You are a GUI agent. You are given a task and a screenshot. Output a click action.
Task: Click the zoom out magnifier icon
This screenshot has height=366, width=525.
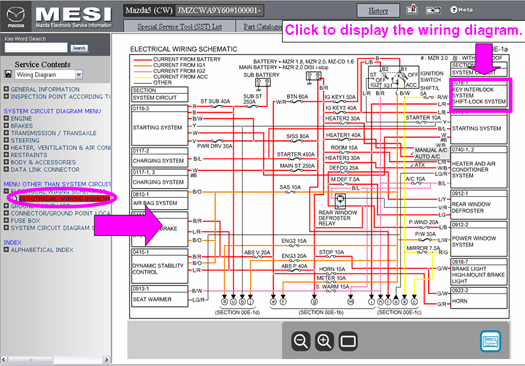pyautogui.click(x=301, y=341)
